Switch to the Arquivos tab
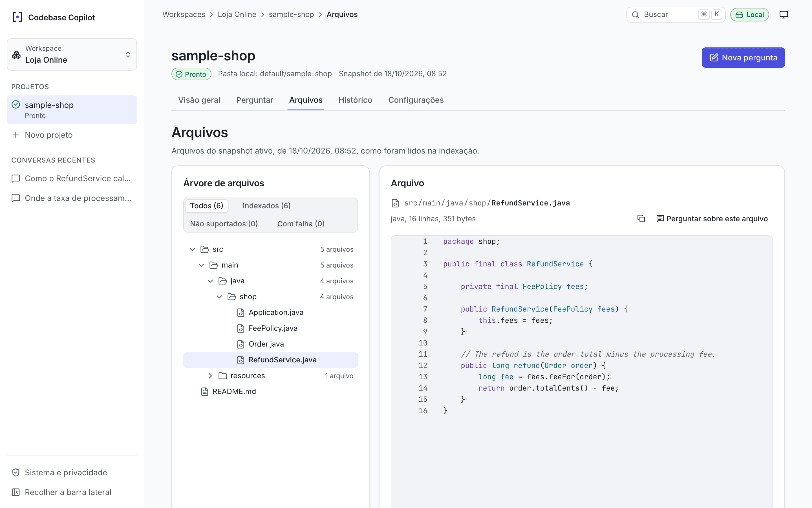Screen dimensions: 812x508 (x=306, y=100)
